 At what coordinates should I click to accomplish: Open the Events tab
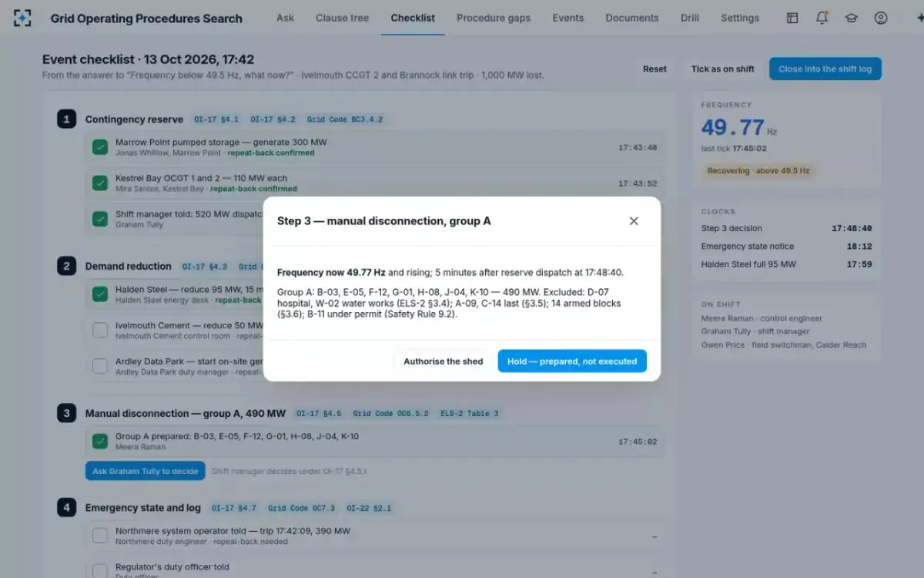click(x=567, y=18)
